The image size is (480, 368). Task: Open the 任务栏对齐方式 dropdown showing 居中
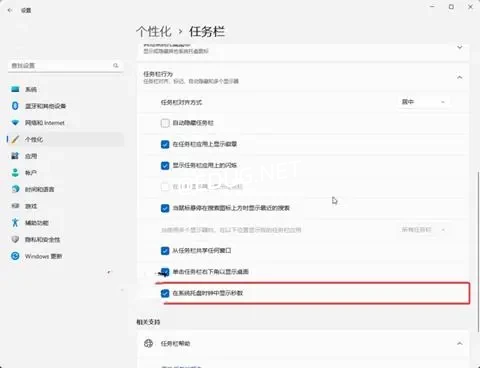(x=423, y=102)
